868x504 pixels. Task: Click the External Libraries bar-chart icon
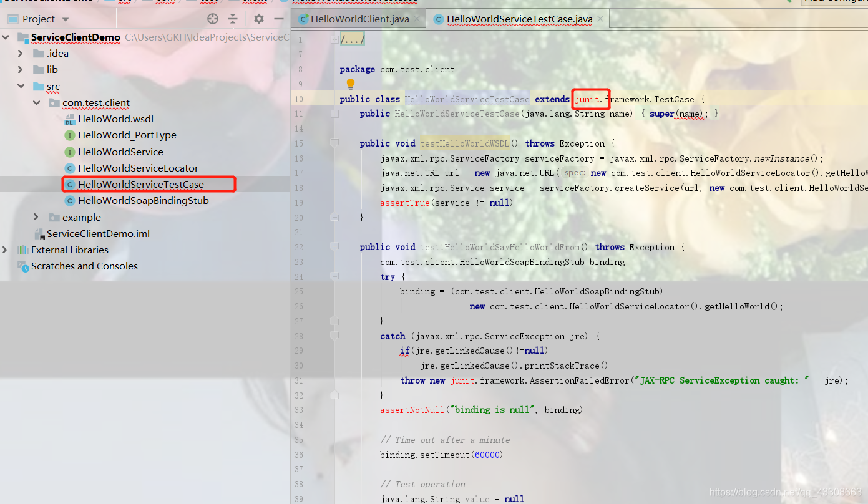coord(23,250)
